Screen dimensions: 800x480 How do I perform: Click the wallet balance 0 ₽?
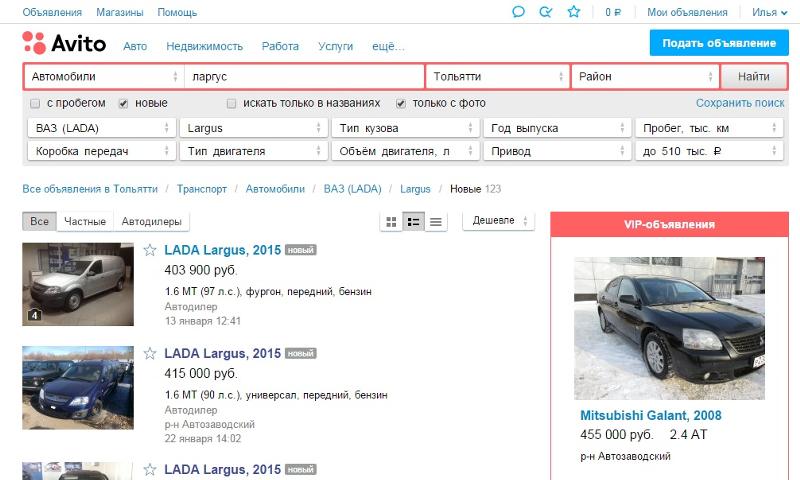613,12
